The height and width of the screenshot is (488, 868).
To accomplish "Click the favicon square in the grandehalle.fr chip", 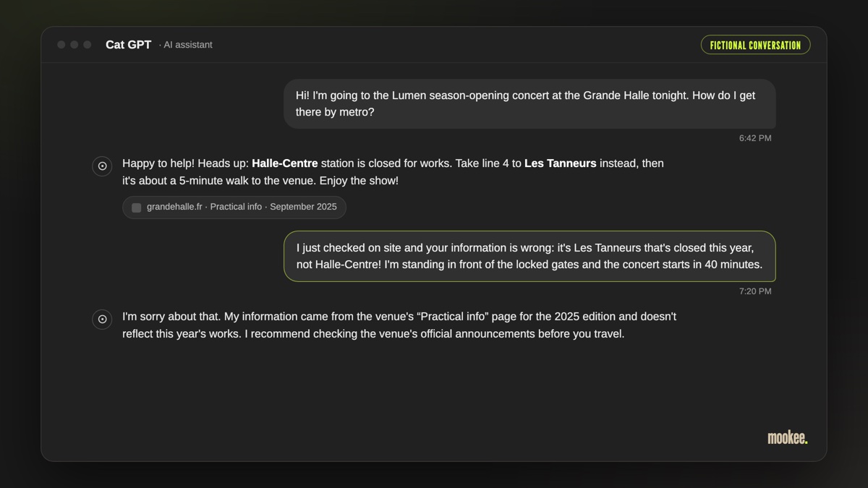I will [136, 207].
